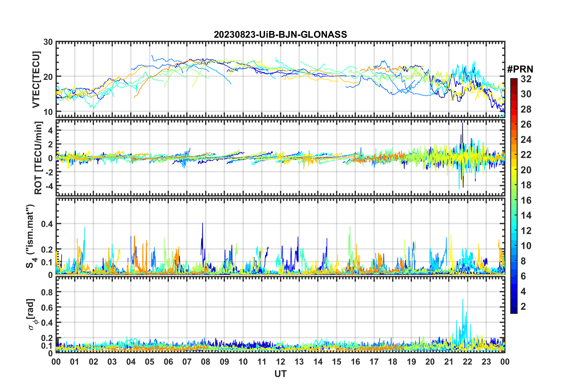Click the PRN rainbow colorbar strip
Image resolution: width=561 pixels, height=392 pixels.
click(x=514, y=196)
